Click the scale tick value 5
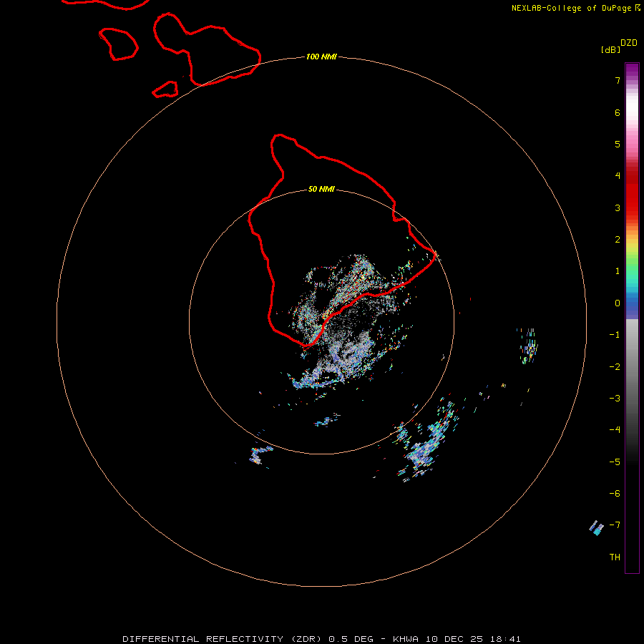 tap(618, 144)
